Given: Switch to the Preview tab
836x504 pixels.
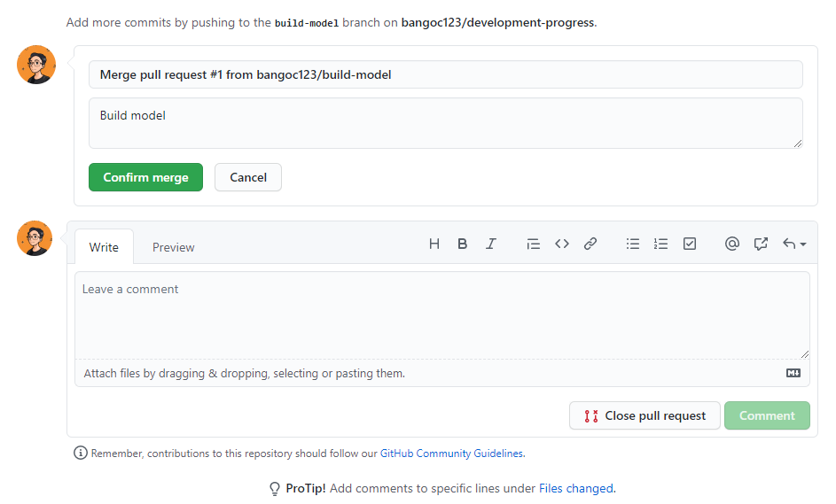Looking at the screenshot, I should coord(173,247).
